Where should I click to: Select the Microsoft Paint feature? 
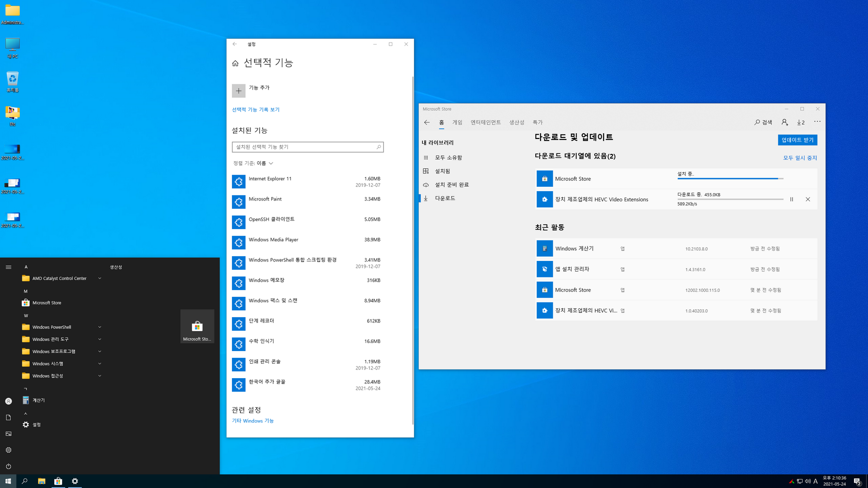[308, 202]
